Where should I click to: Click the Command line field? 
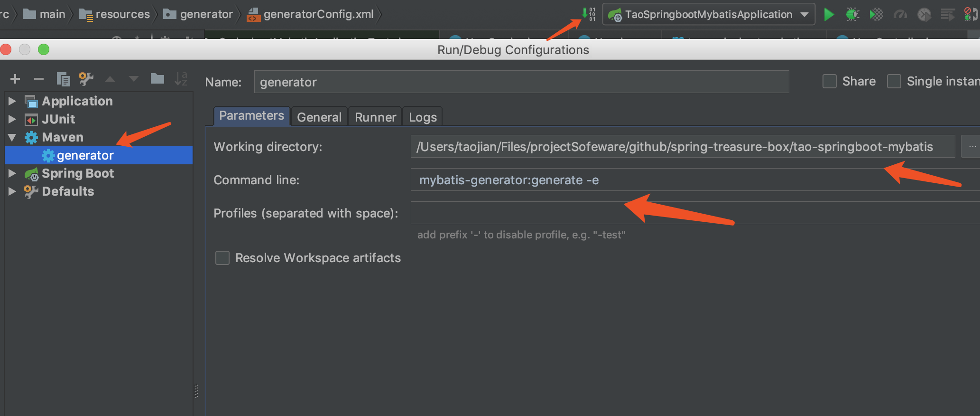coord(695,180)
